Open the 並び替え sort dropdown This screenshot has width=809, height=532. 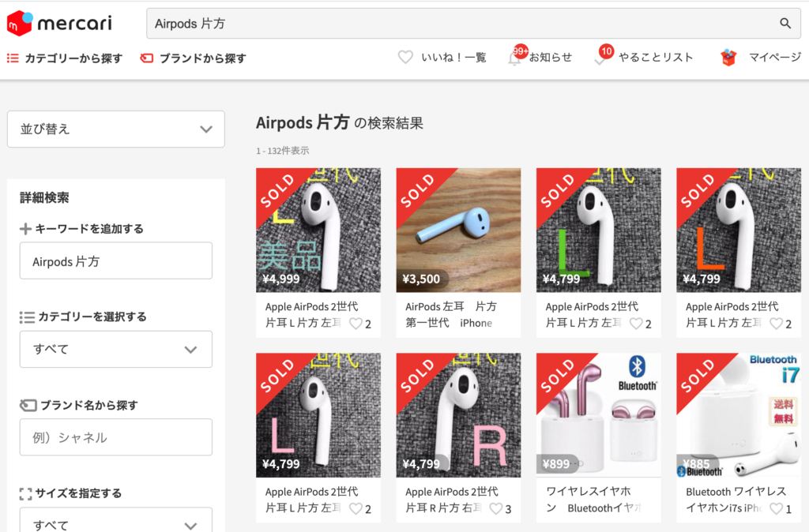pyautogui.click(x=116, y=129)
